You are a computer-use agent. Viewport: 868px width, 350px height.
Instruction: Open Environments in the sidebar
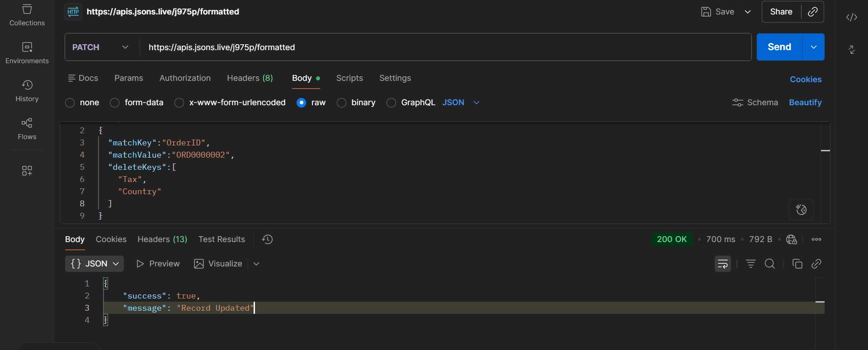[x=27, y=53]
